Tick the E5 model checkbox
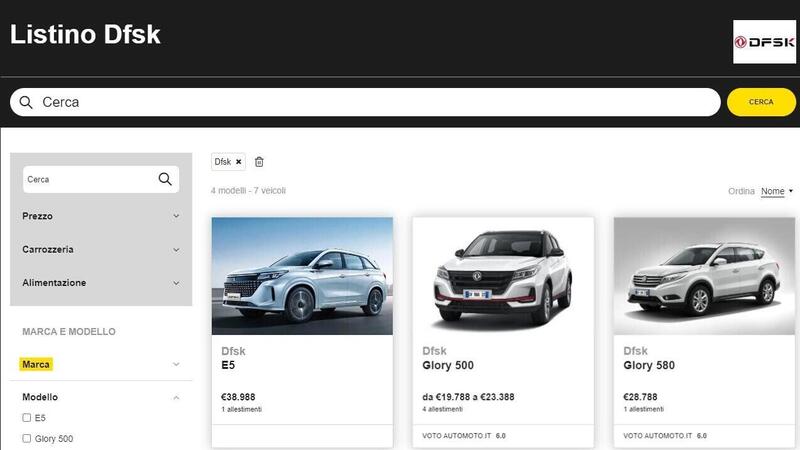The image size is (800, 450). point(27,417)
